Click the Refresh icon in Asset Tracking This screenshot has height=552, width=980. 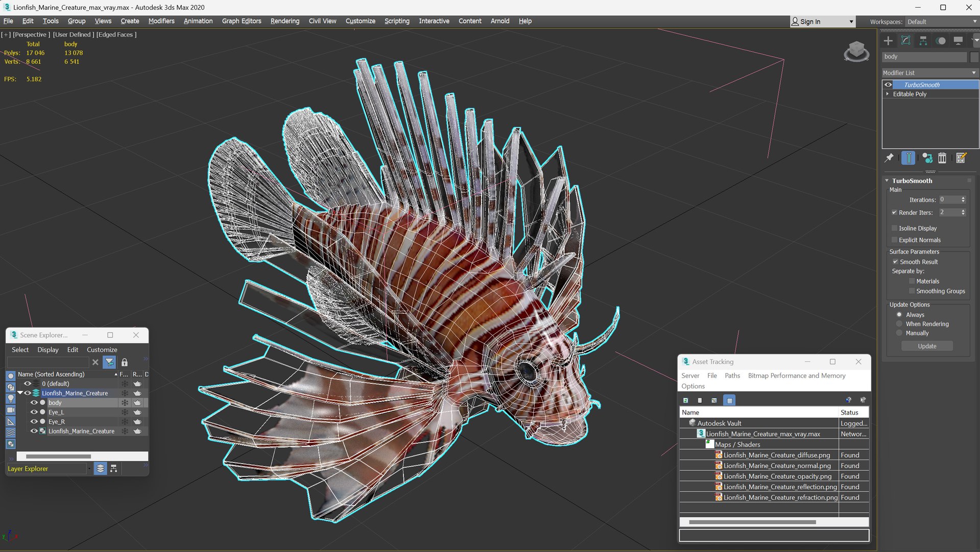coord(686,400)
